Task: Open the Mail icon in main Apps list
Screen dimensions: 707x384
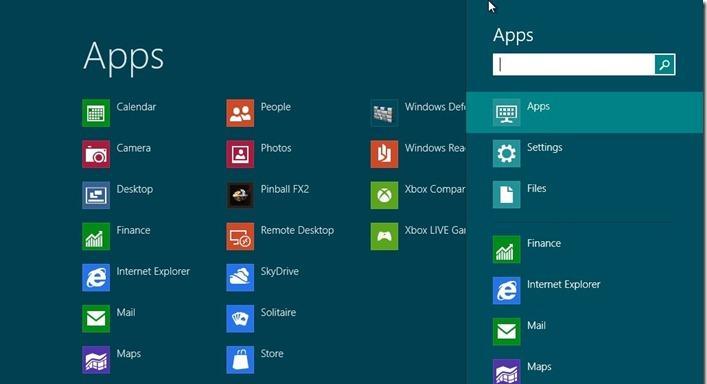Action: [x=96, y=318]
